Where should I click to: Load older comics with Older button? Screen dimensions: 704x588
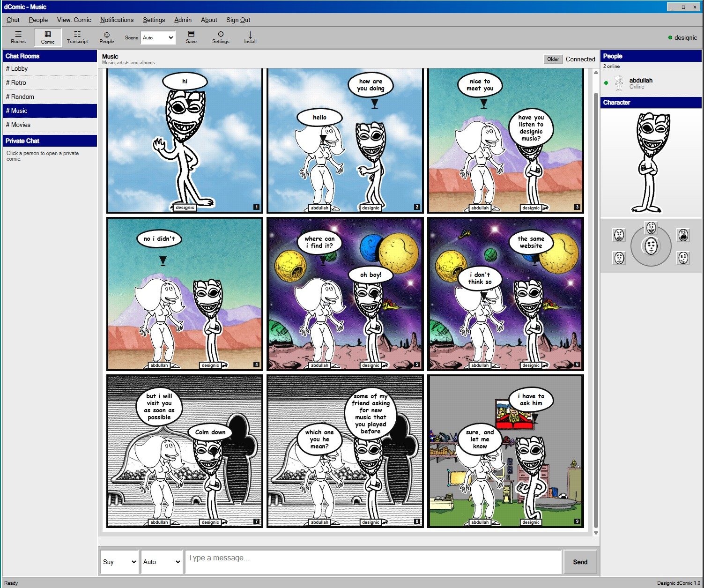pos(553,59)
